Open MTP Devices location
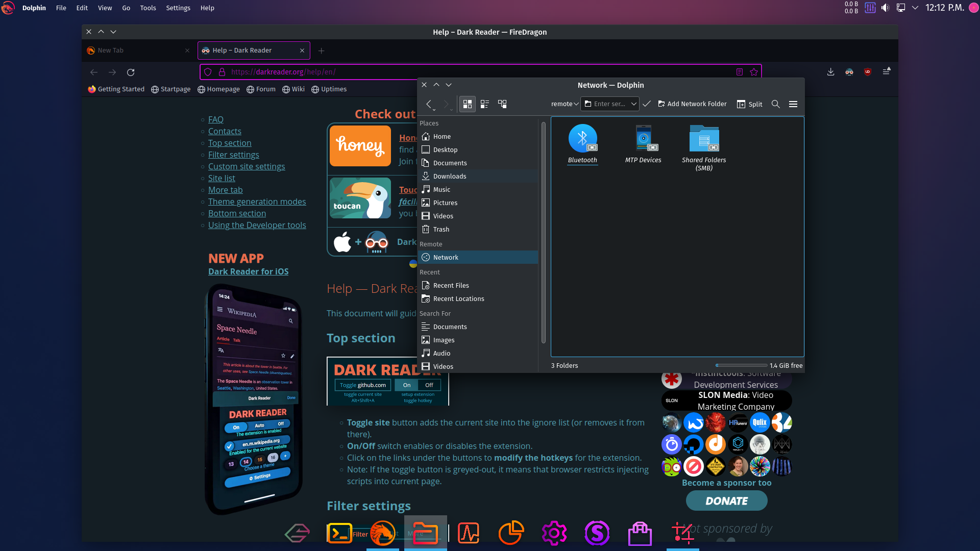Viewport: 980px width, 551px height. click(643, 144)
